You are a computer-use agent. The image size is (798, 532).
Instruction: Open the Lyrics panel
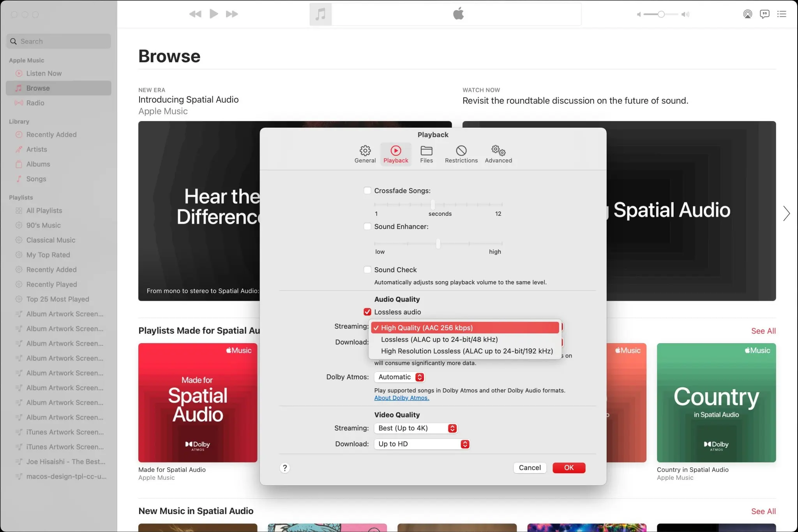764,14
